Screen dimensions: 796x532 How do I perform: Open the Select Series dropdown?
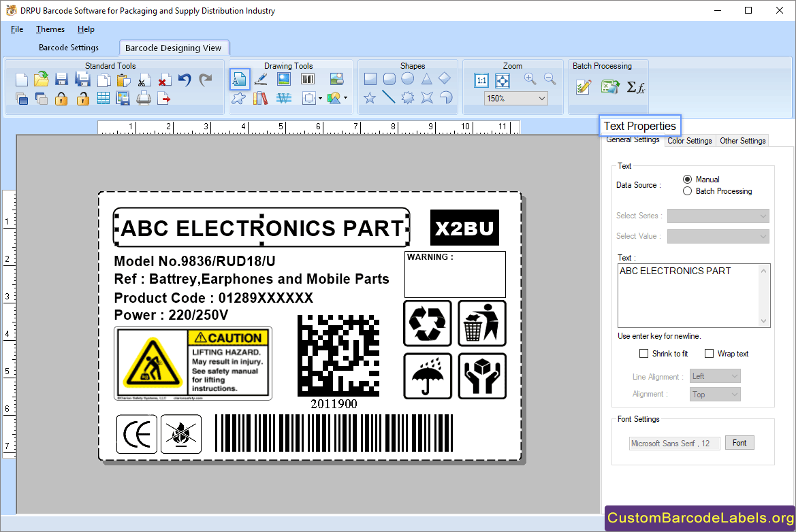coord(718,216)
